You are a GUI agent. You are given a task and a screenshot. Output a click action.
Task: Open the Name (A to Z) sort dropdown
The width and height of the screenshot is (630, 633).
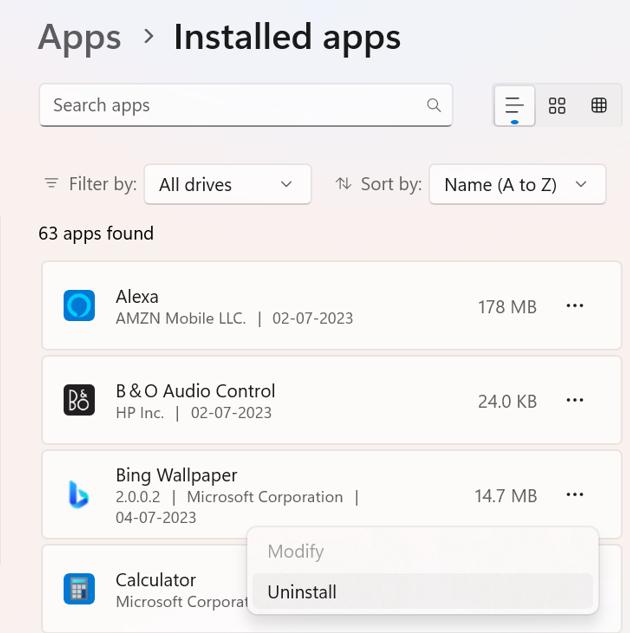coord(517,184)
